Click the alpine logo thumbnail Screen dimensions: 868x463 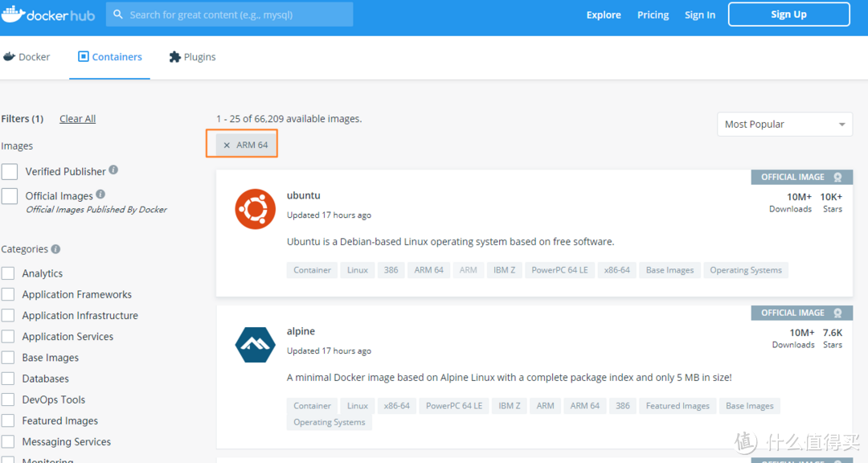click(x=256, y=345)
